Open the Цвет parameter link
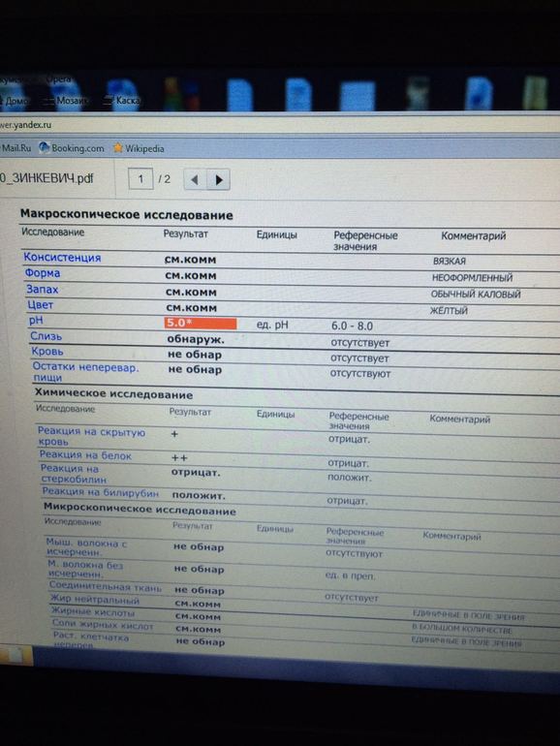 (x=40, y=305)
